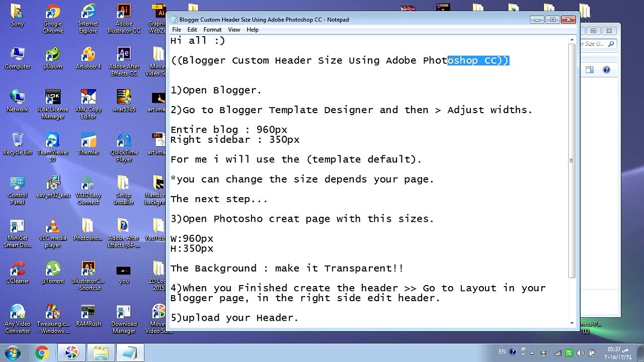Click the Explorer window's Help button
Viewport: 644px width, 362px height.
(x=606, y=70)
